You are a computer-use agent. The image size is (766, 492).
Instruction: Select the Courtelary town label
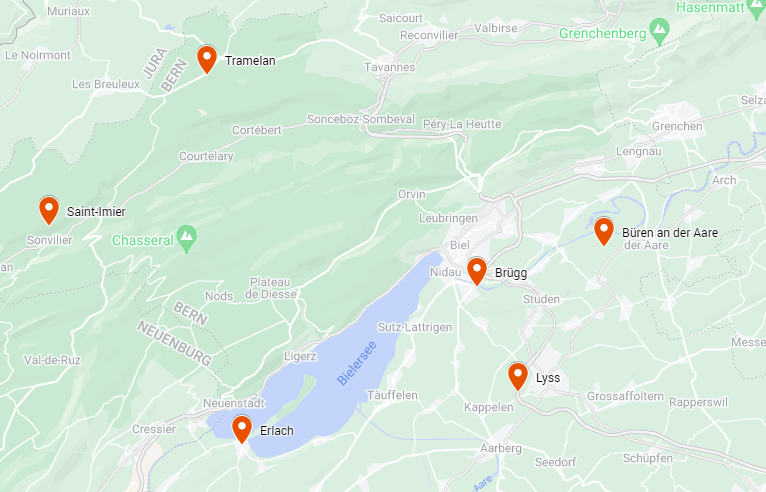[x=206, y=156]
